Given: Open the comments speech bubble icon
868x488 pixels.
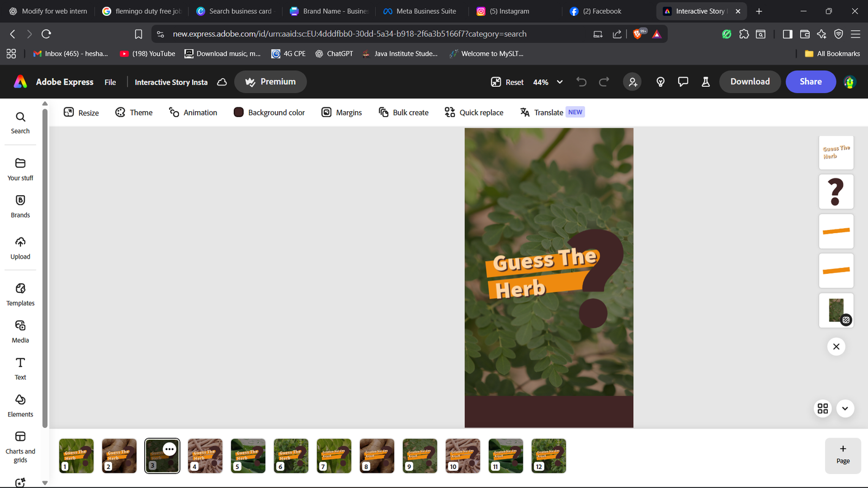Looking at the screenshot, I should click(683, 82).
